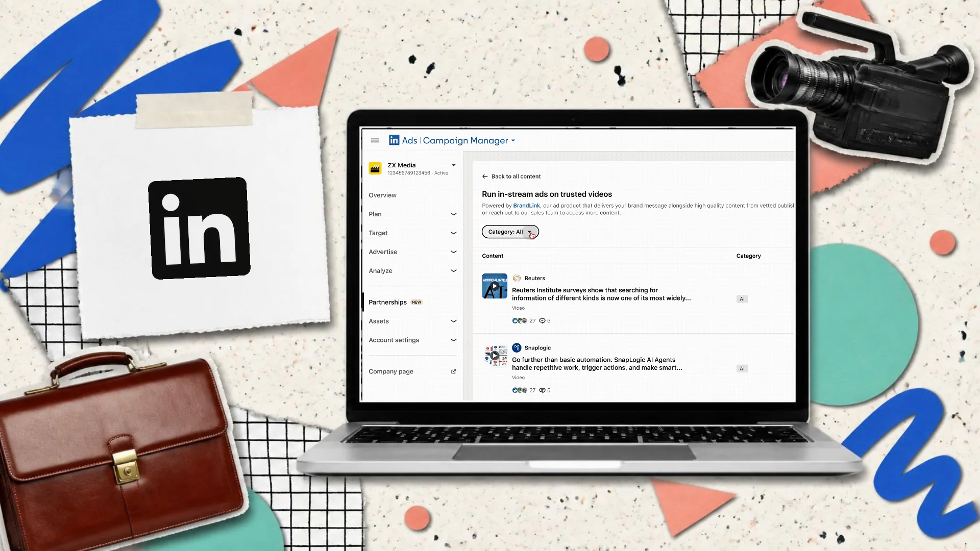Click the Reuters publisher logo icon
Viewport: 980px width, 551px height.
coord(517,278)
